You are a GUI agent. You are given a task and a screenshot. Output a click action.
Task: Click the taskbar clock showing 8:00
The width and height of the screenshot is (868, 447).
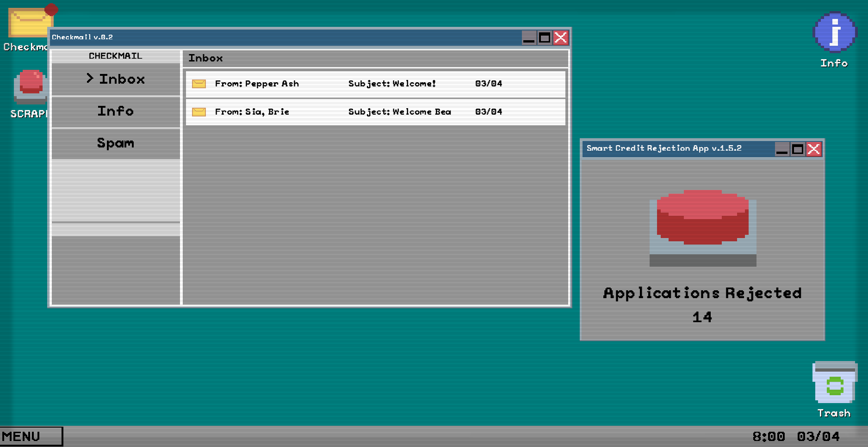tap(769, 436)
